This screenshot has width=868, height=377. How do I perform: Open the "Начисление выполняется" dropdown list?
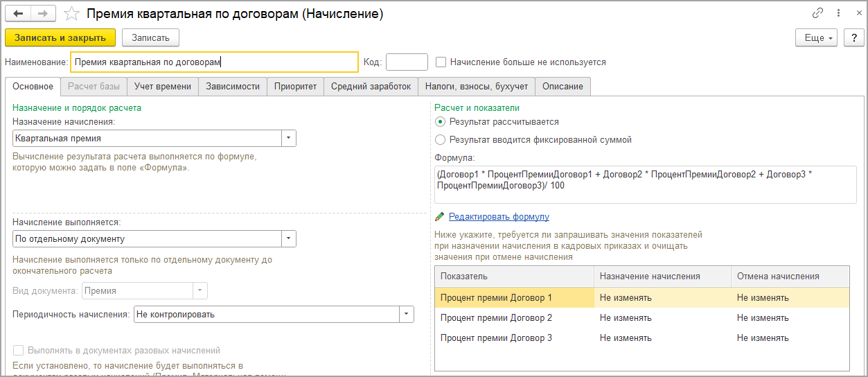288,239
